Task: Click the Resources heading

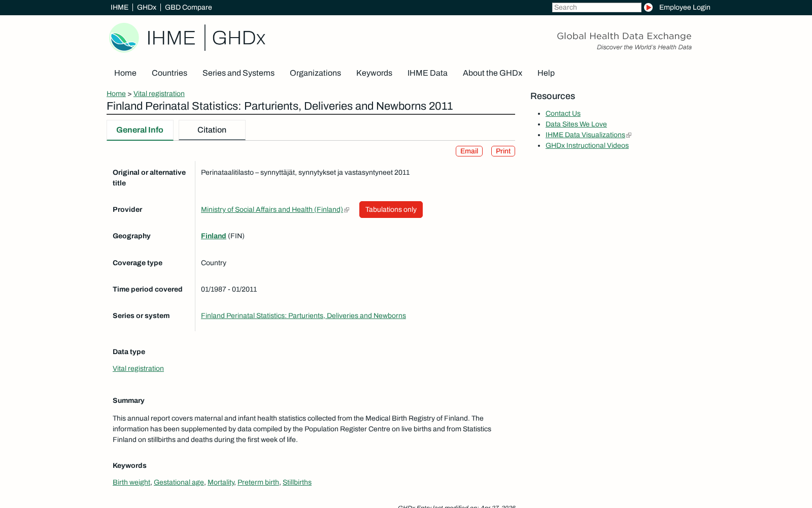Action: click(x=553, y=97)
